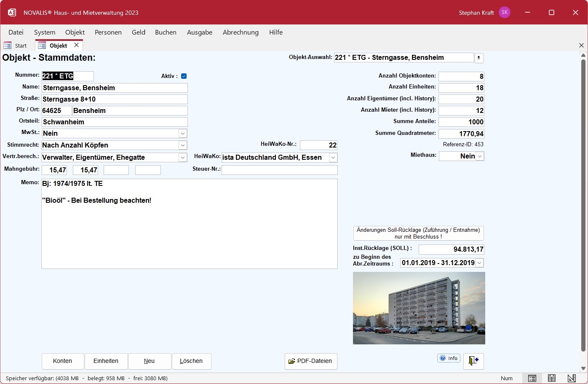Open the Datei menu
Viewport: 588px width, 384px height.
coord(16,32)
